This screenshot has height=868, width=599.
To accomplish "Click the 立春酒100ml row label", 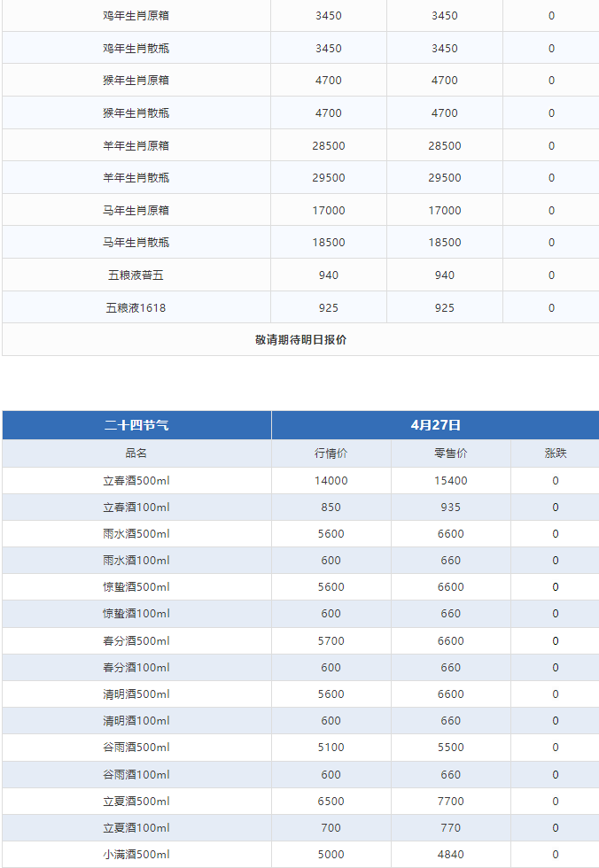I will coord(136,507).
